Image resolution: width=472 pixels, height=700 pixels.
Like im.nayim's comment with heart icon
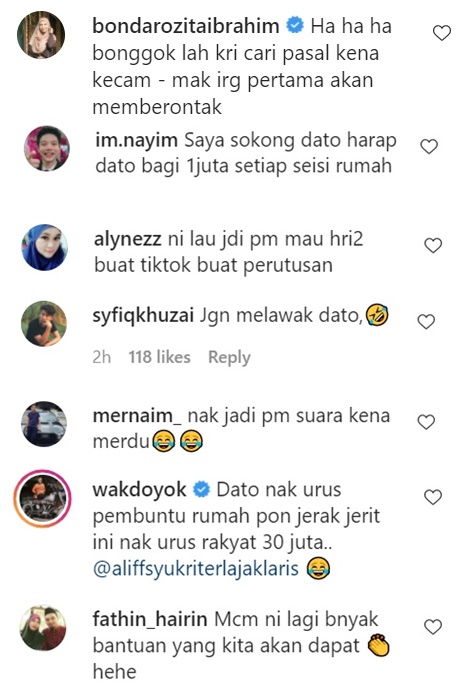[429, 146]
